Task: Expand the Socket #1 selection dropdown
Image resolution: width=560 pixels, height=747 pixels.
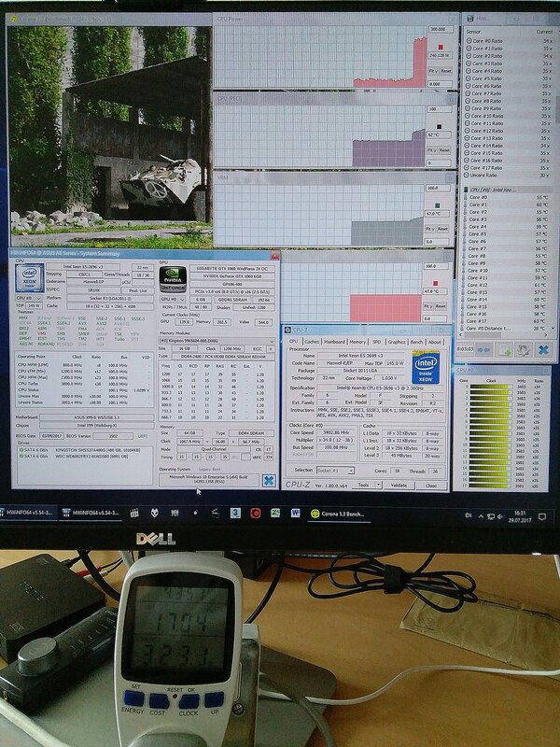Action: click(353, 470)
